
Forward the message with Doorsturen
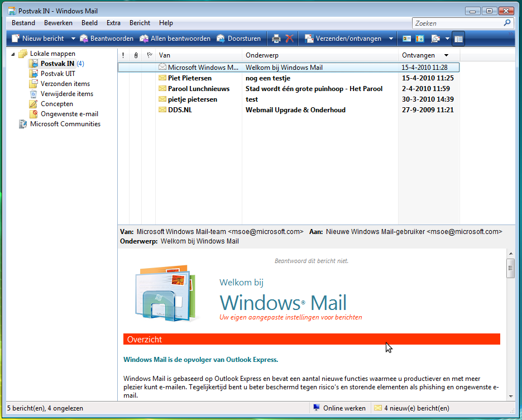(x=238, y=39)
